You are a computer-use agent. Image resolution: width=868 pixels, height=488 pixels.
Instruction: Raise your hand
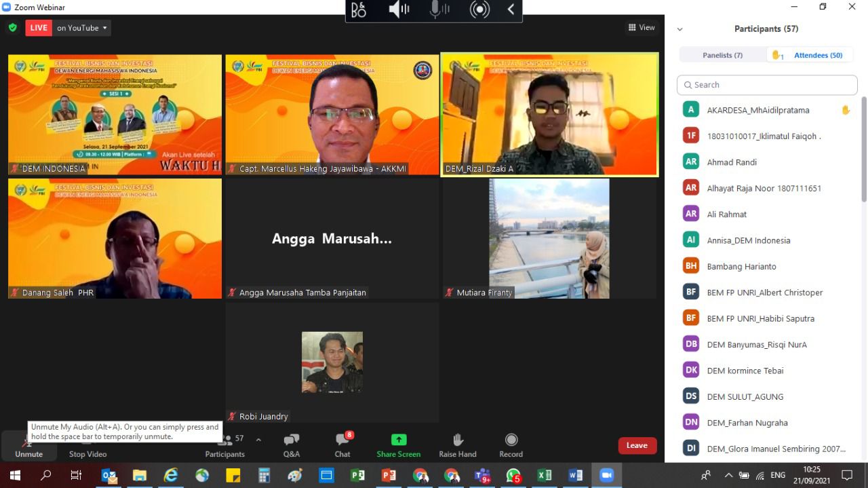click(x=457, y=445)
